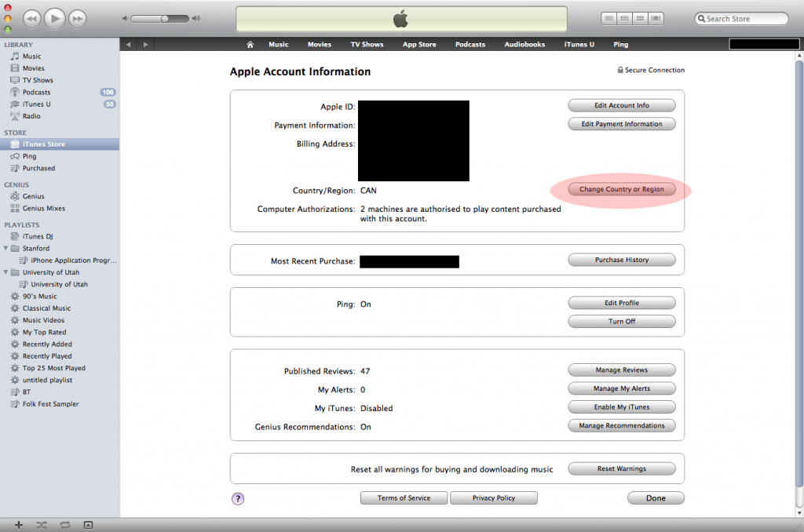This screenshot has height=532, width=804.
Task: Click Change Country or Region button
Action: 622,189
